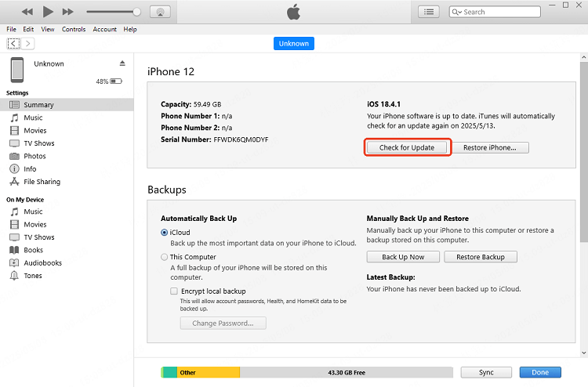The image size is (588, 387).
Task: Enable Encrypt local backup checkbox
Action: tap(174, 291)
